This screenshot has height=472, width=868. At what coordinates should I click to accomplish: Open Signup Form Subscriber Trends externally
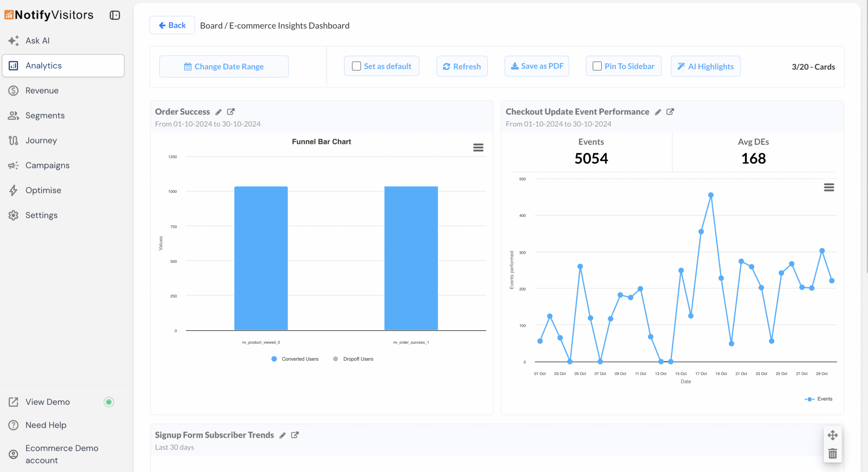pos(295,435)
